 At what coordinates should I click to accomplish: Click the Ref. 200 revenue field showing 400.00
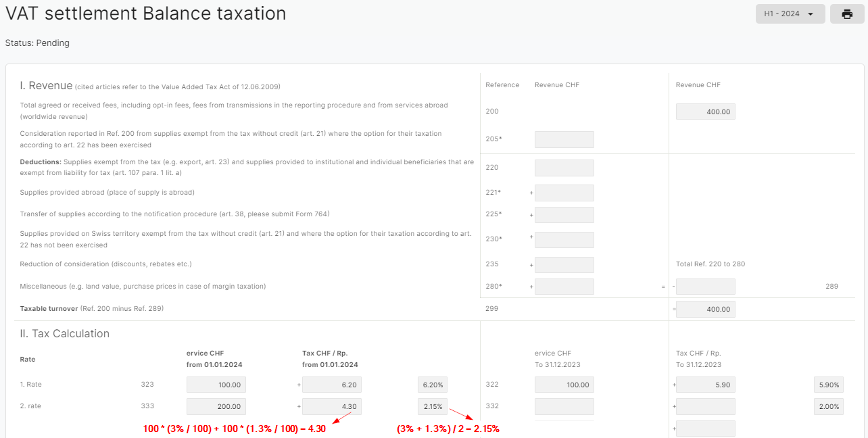[705, 112]
